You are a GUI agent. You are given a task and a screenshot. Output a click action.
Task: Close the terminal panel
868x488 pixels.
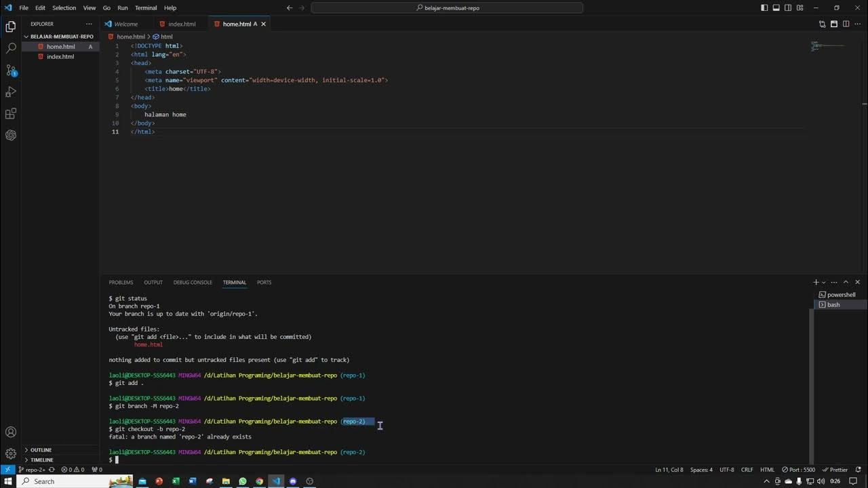point(857,282)
